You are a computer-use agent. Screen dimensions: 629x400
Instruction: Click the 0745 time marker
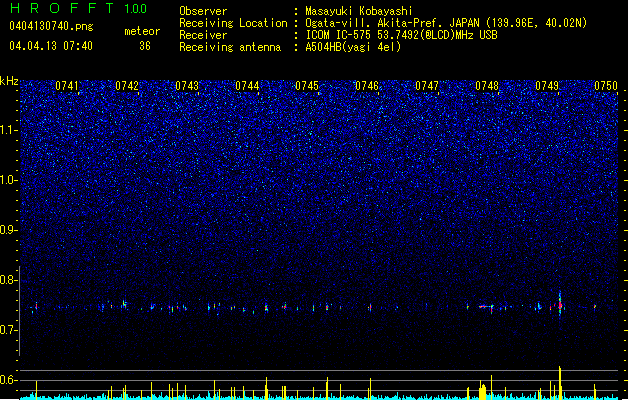click(x=307, y=86)
